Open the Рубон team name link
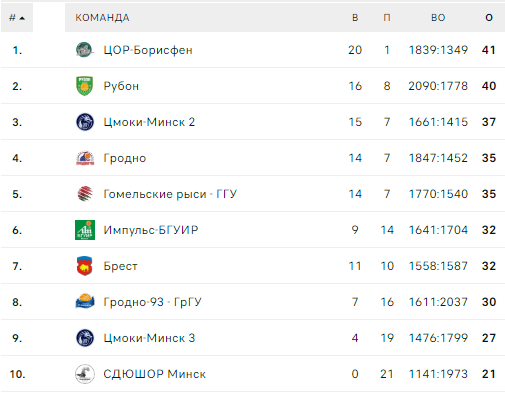This screenshot has width=505, height=393. pyautogui.click(x=121, y=86)
